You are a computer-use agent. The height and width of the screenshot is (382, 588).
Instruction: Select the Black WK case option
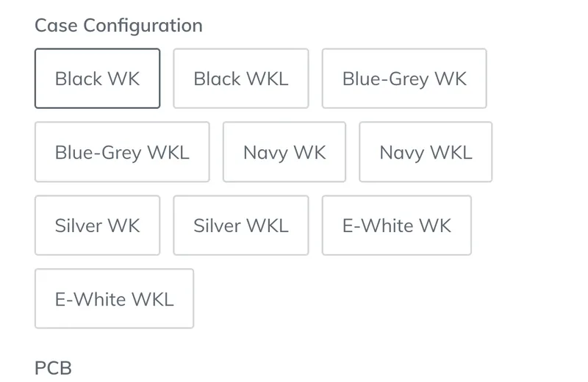coord(98,79)
